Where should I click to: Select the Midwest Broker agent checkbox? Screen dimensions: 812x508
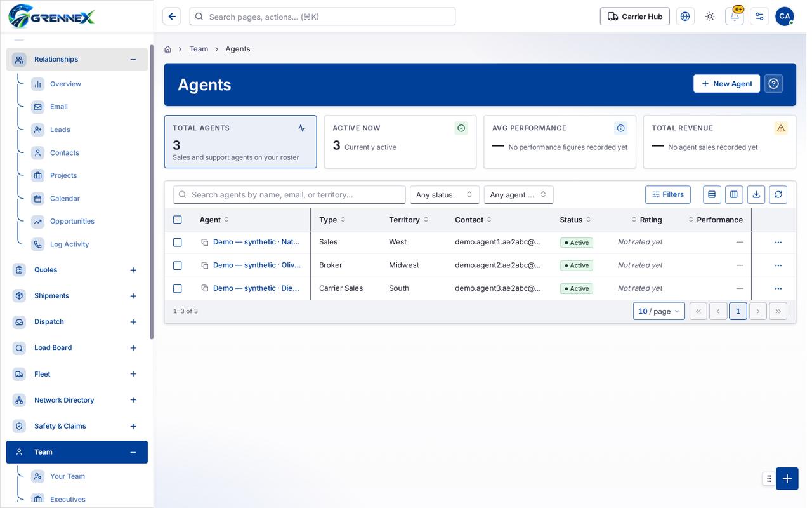pos(178,265)
